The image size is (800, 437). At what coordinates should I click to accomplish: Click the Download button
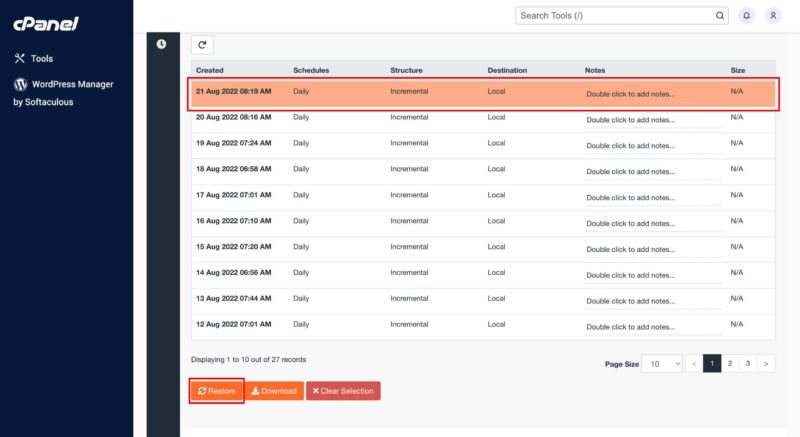pos(274,391)
